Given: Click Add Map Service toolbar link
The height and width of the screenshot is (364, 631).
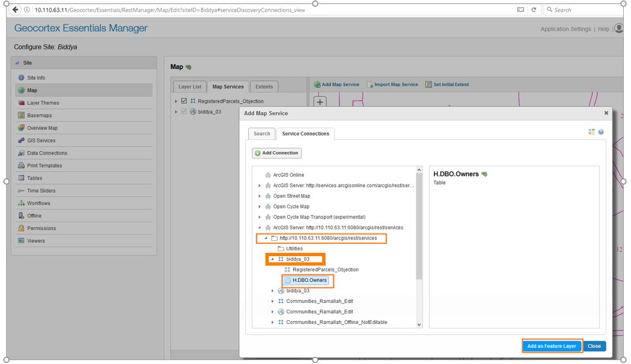Looking at the screenshot, I should tap(337, 84).
